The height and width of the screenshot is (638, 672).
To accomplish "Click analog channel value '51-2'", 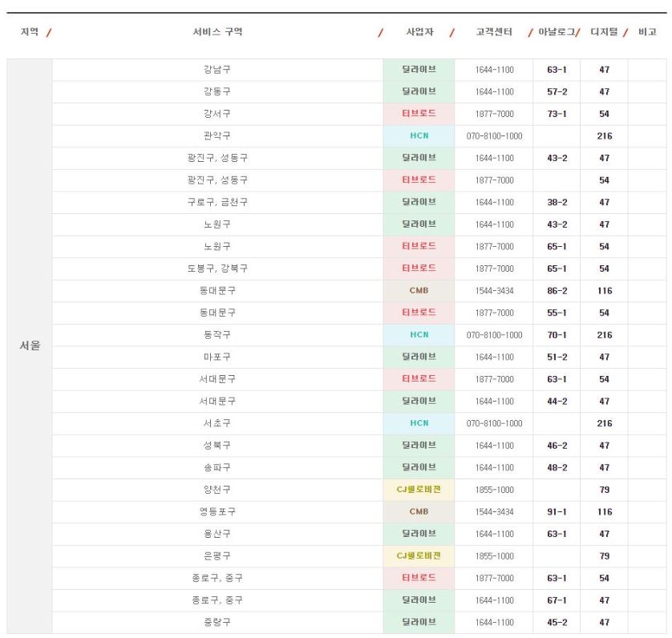I will pos(557,357).
